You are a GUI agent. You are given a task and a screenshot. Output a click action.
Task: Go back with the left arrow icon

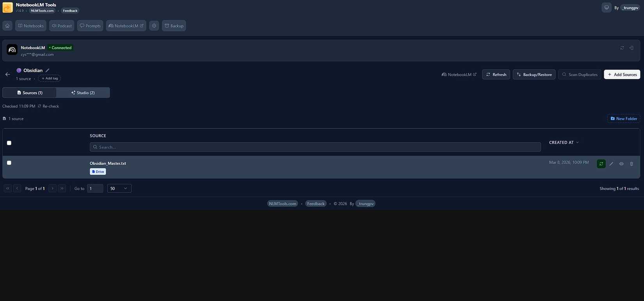point(8,74)
